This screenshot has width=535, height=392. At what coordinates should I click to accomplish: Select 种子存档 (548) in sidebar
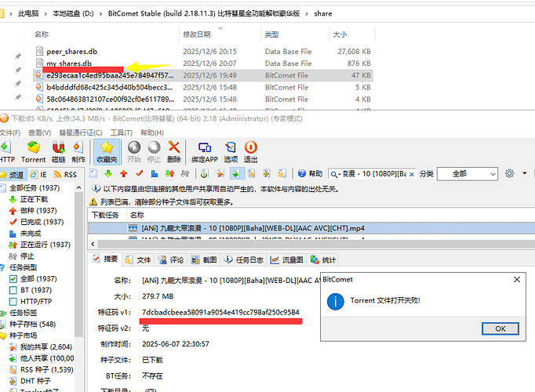click(x=32, y=324)
